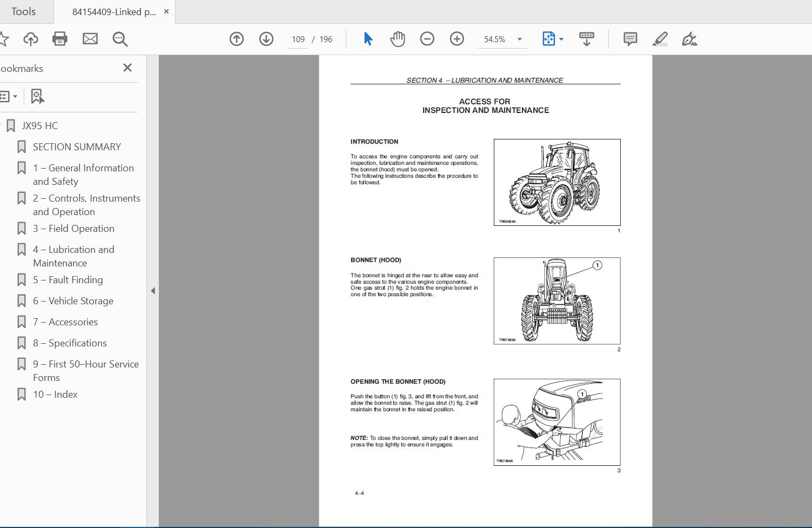Click the bookmark icon beside Index
The height and width of the screenshot is (528, 812).
[x=22, y=395]
